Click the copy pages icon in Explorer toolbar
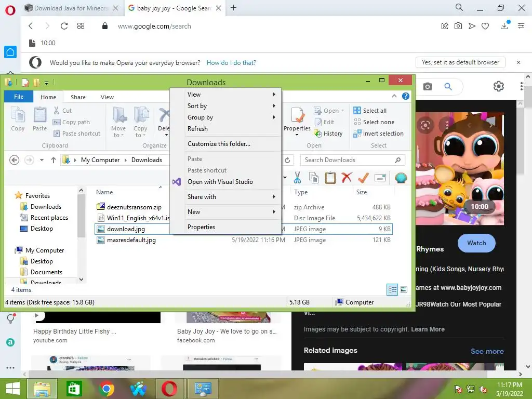The height and width of the screenshot is (399, 532). point(314,178)
